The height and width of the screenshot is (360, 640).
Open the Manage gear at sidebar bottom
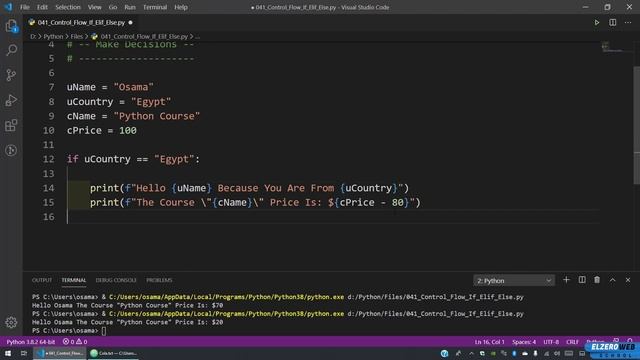point(11,322)
